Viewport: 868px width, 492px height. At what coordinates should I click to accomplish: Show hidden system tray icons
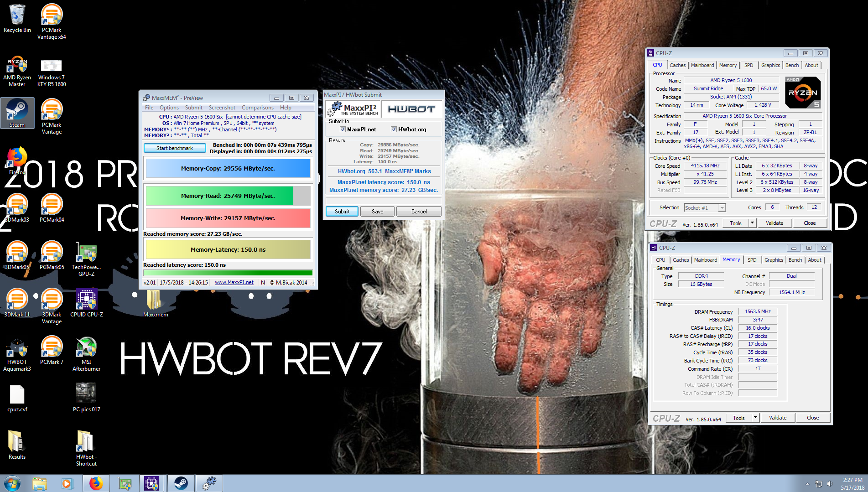tap(807, 484)
